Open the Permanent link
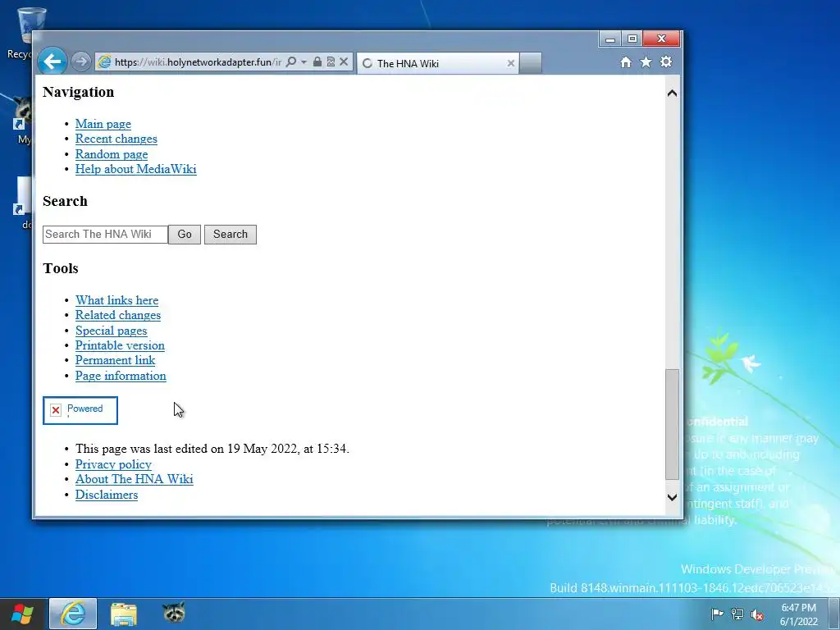The image size is (840, 630). click(115, 361)
